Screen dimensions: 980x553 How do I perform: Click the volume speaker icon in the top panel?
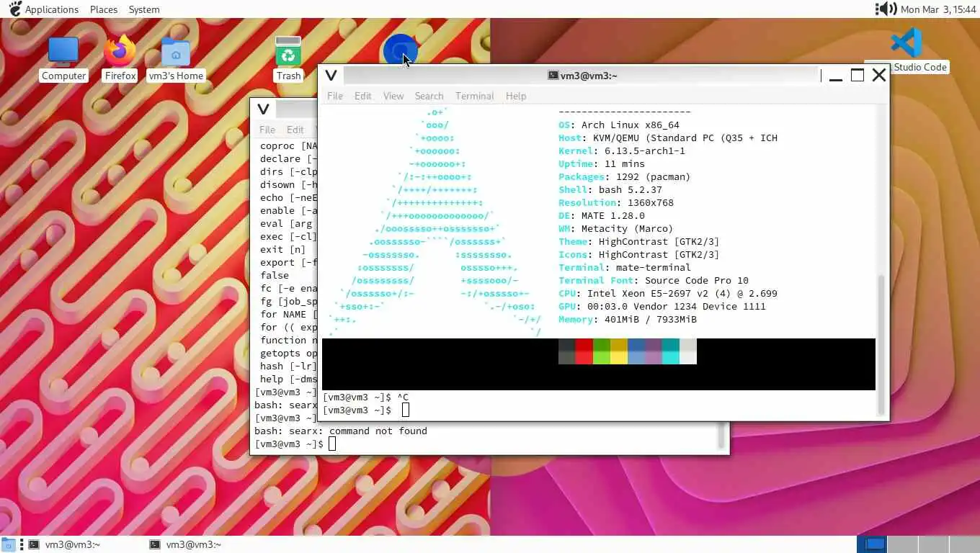tap(885, 9)
